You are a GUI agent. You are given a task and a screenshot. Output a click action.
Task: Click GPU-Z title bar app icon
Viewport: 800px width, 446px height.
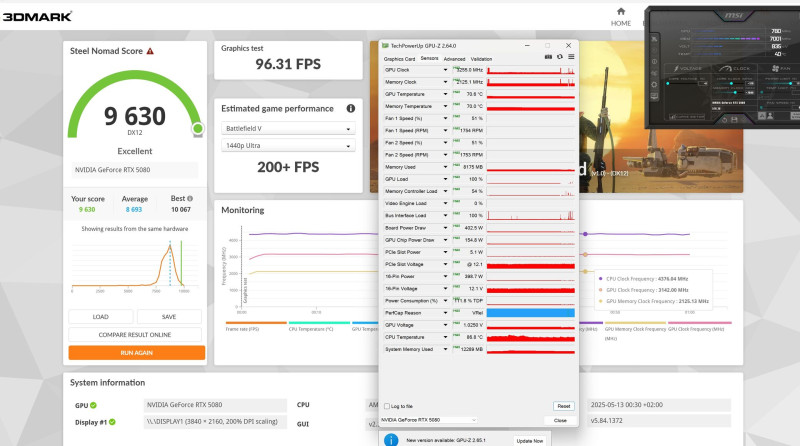pos(386,45)
